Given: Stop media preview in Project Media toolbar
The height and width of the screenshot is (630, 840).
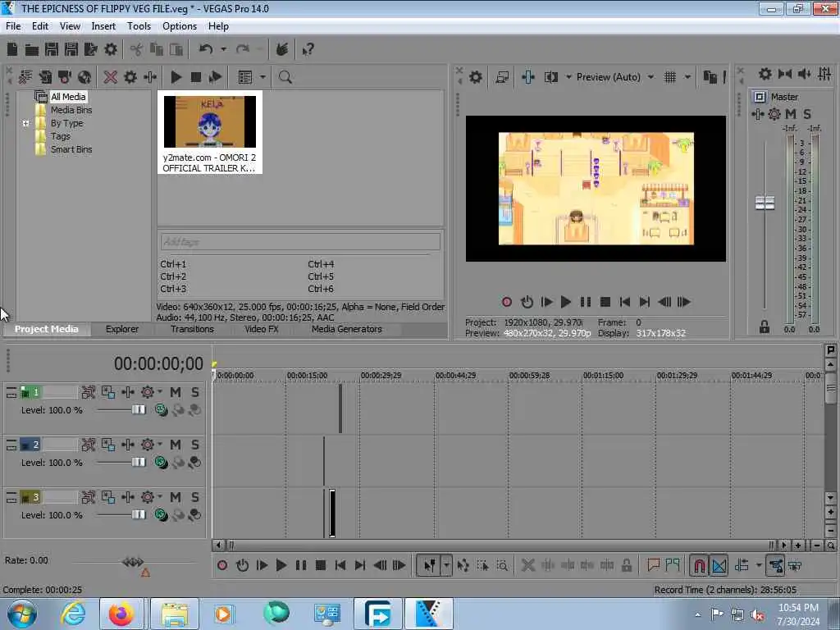Looking at the screenshot, I should pyautogui.click(x=196, y=77).
